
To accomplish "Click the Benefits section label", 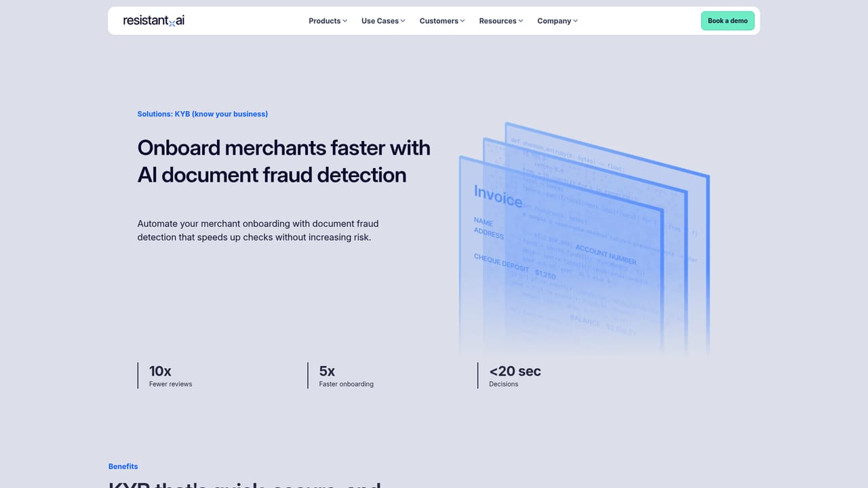I will (x=123, y=466).
